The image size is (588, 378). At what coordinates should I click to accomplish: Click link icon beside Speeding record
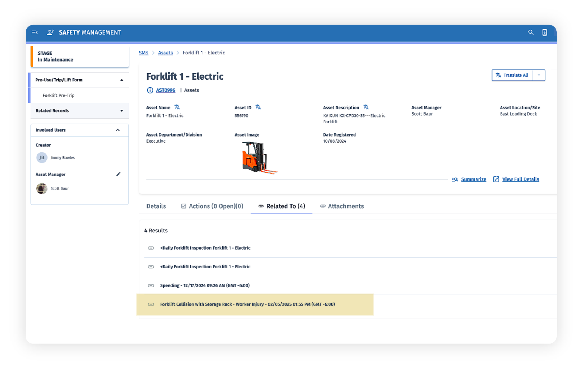pyautogui.click(x=151, y=285)
